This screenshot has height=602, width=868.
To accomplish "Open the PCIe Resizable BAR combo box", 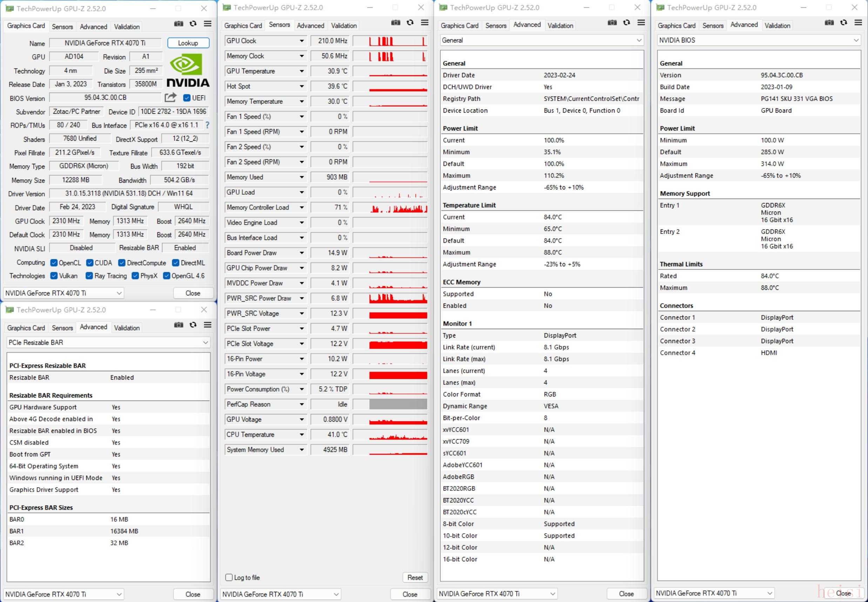I will click(x=109, y=342).
